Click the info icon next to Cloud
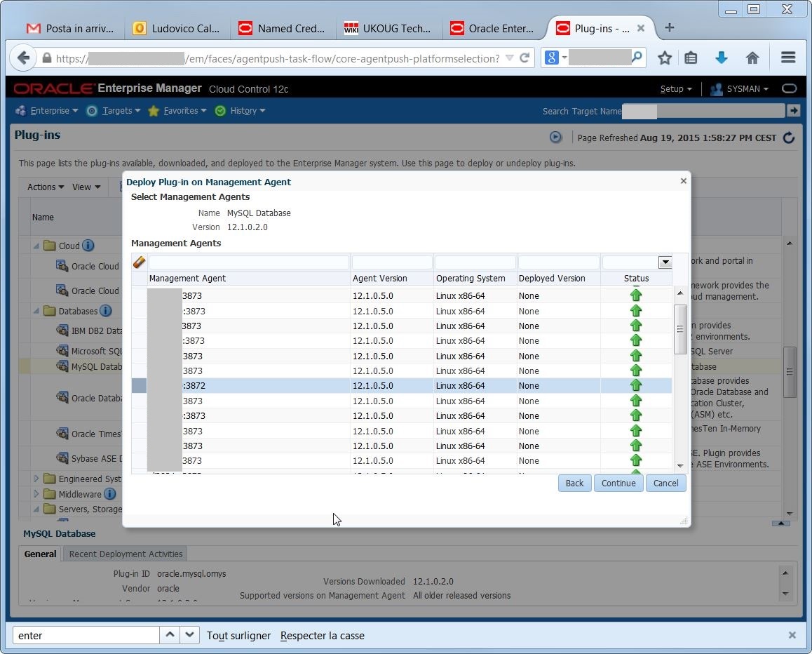Image resolution: width=812 pixels, height=654 pixels. 88,246
